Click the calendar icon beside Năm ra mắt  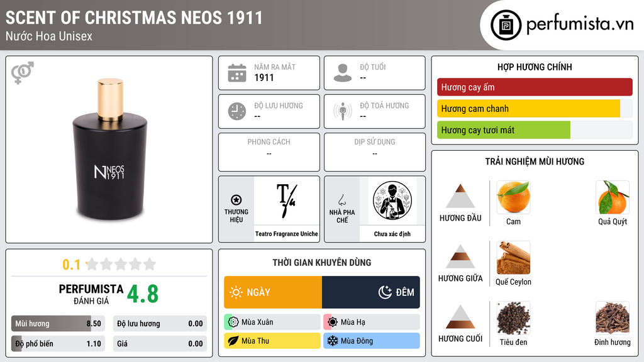(x=237, y=73)
